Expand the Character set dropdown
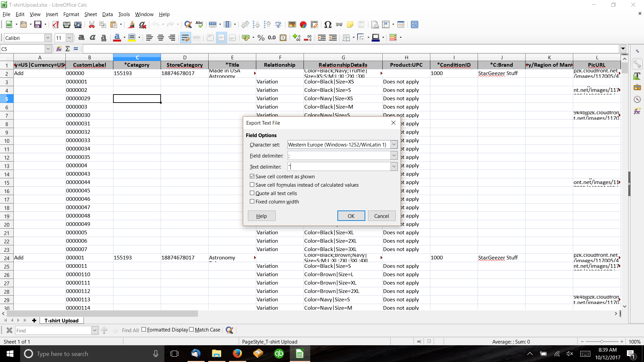This screenshot has height=362, width=644. (394, 144)
